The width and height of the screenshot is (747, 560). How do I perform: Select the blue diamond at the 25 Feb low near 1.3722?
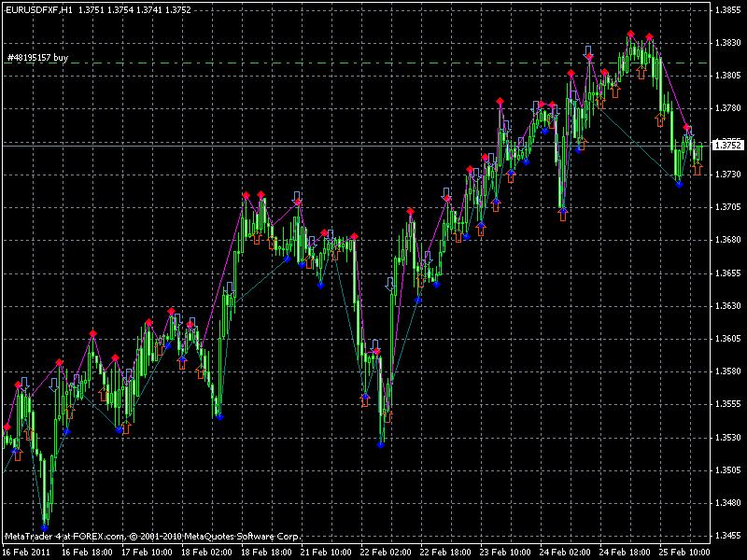click(x=680, y=184)
